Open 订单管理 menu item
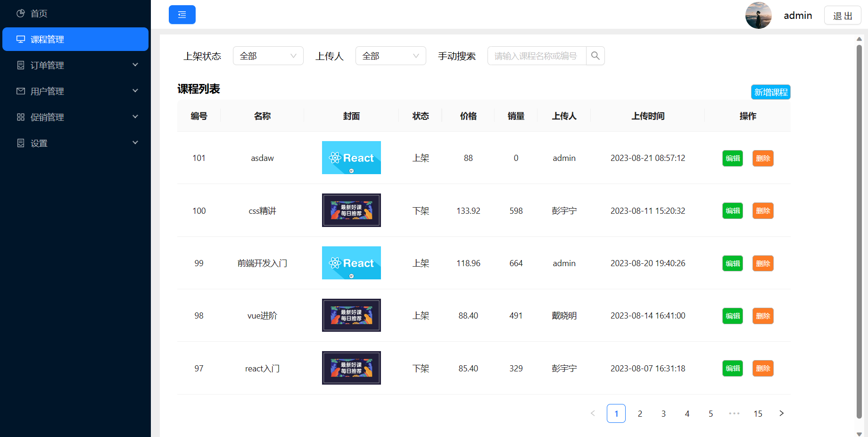Image resolution: width=868 pixels, height=437 pixels. pos(75,65)
